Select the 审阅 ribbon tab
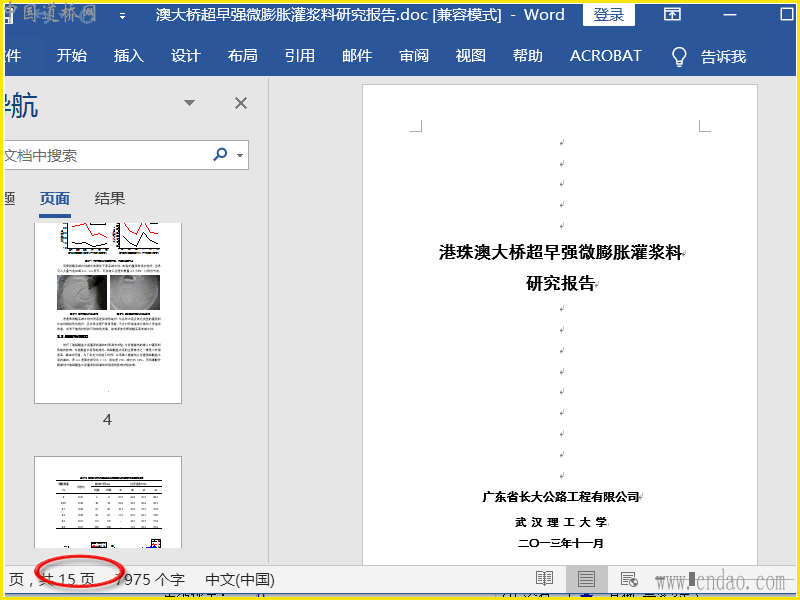The height and width of the screenshot is (600, 800). coord(414,56)
